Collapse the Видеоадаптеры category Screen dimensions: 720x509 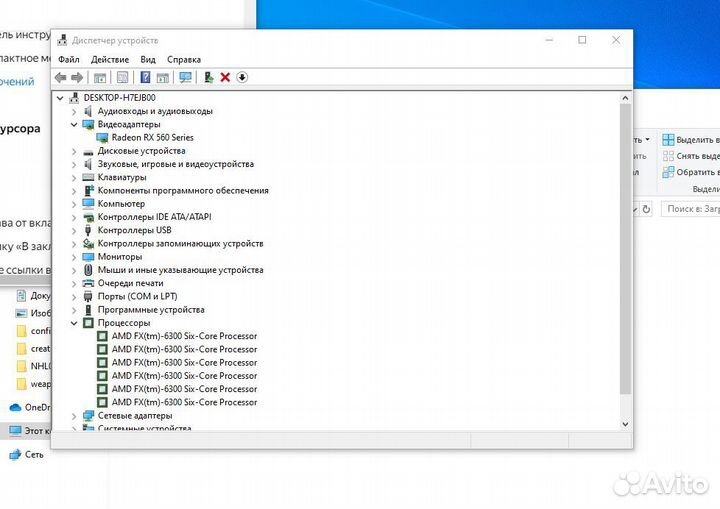(x=74, y=125)
